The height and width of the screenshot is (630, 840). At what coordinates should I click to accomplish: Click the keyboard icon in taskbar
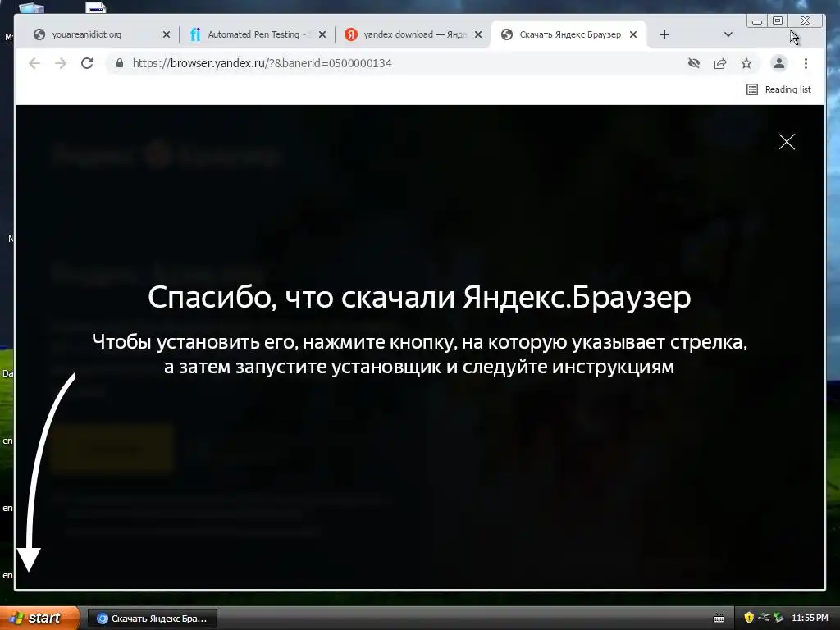tap(719, 619)
